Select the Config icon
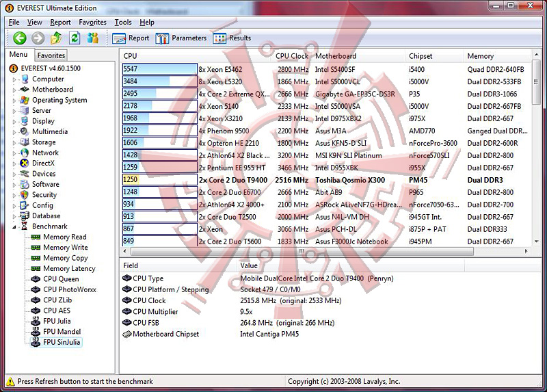 [25, 205]
